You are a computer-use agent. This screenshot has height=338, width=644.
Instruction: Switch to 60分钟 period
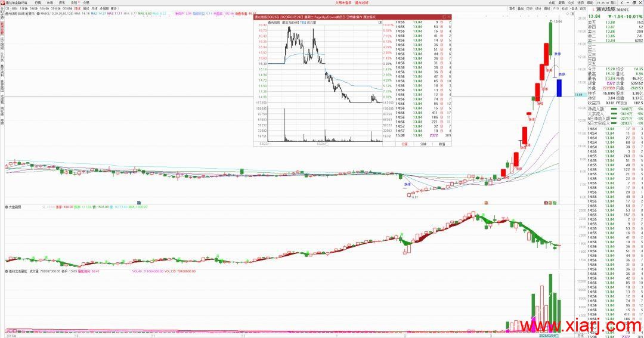[67, 8]
